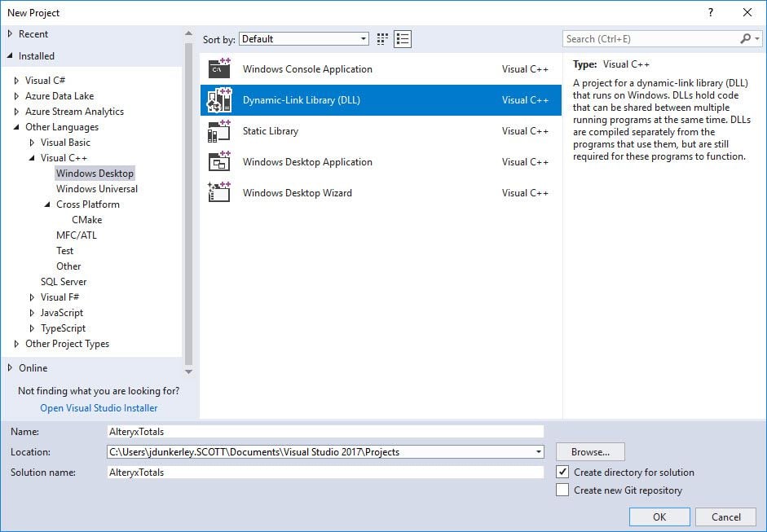Select Windows Desktop Wizard template
The height and width of the screenshot is (532, 767).
381,192
